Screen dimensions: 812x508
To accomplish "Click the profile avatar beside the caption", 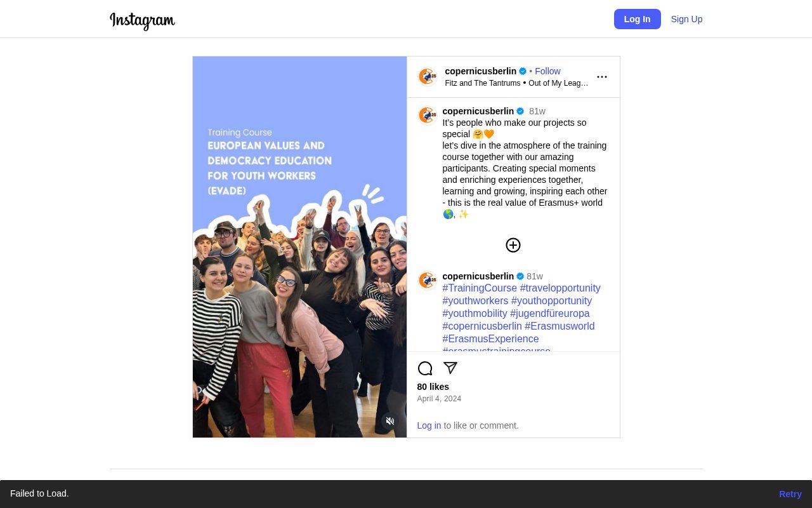I will 428,115.
